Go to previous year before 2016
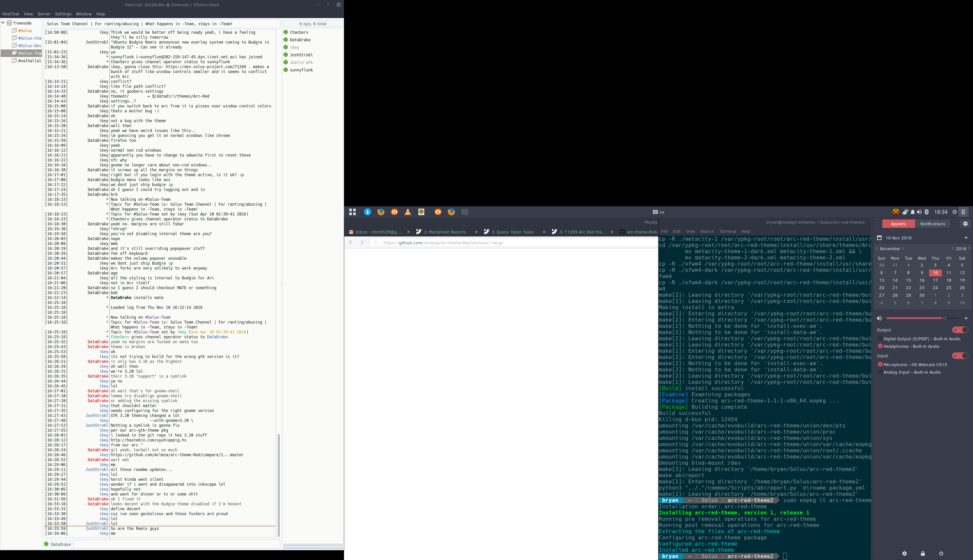This screenshot has width=973, height=560. [x=953, y=249]
